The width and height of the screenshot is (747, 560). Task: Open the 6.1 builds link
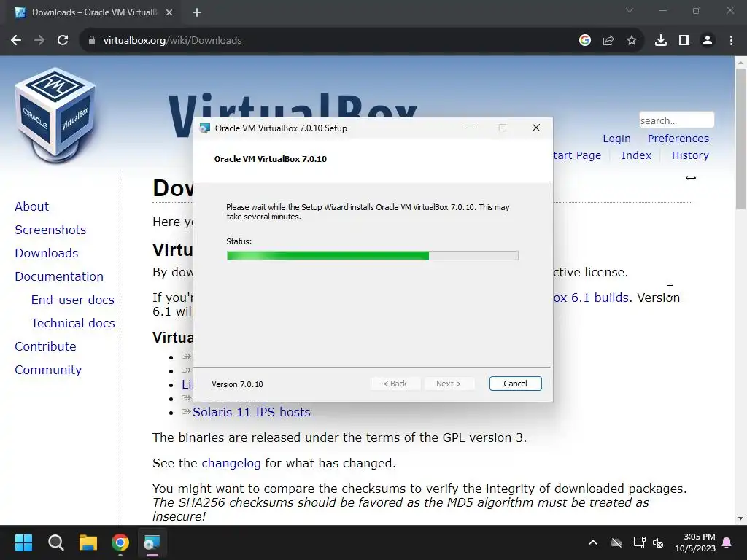(x=591, y=297)
